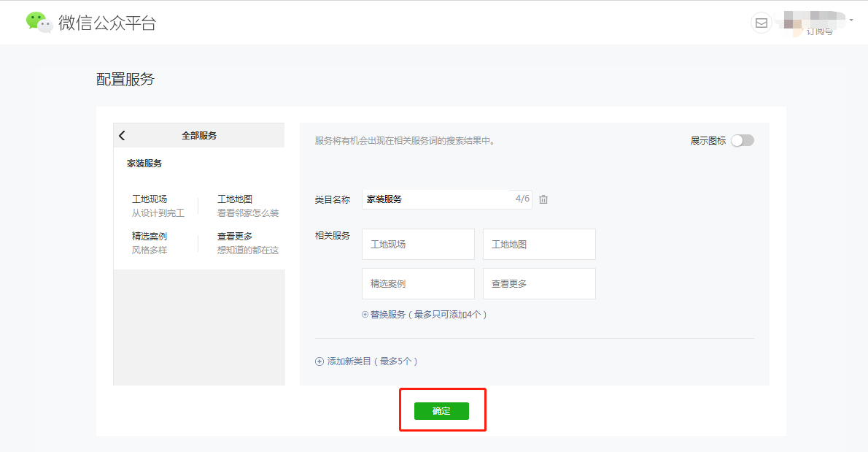Click the 类目名称 input field
The image size is (868, 452).
click(446, 199)
